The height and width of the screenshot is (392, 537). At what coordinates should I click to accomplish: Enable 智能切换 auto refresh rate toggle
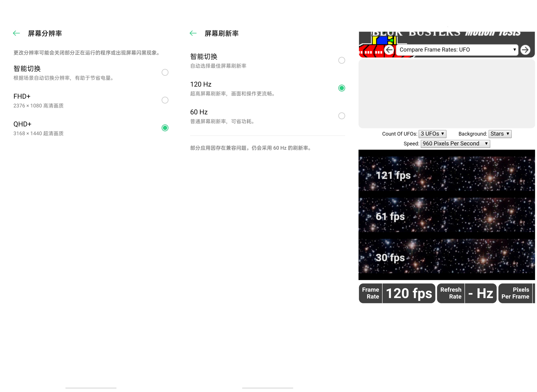pyautogui.click(x=342, y=60)
